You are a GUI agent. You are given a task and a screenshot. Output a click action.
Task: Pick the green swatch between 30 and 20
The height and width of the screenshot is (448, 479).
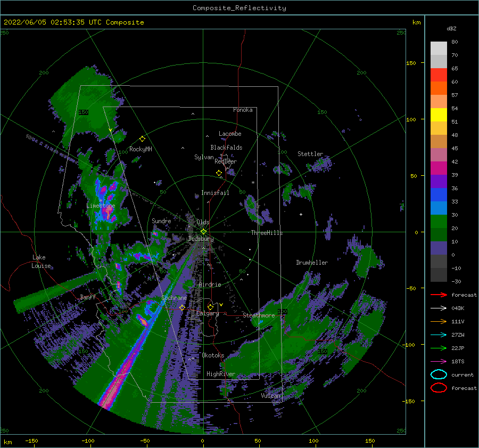[x=439, y=222]
